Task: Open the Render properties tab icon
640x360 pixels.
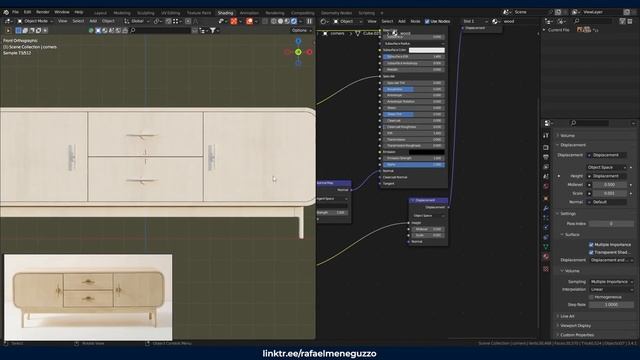Action: (546, 147)
